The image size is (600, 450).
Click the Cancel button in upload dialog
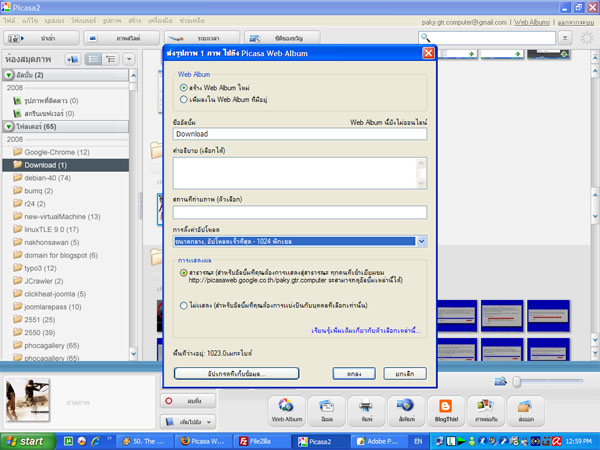[x=405, y=373]
